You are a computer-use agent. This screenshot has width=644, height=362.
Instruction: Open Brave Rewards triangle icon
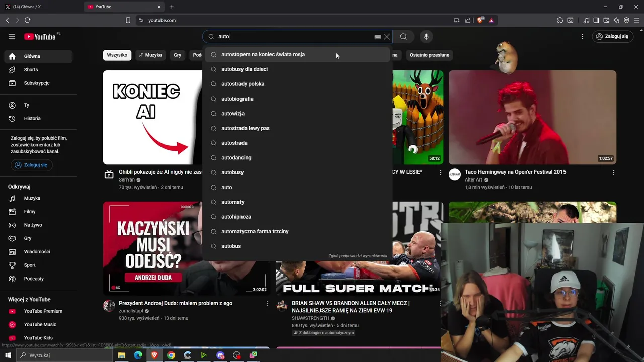[491, 20]
